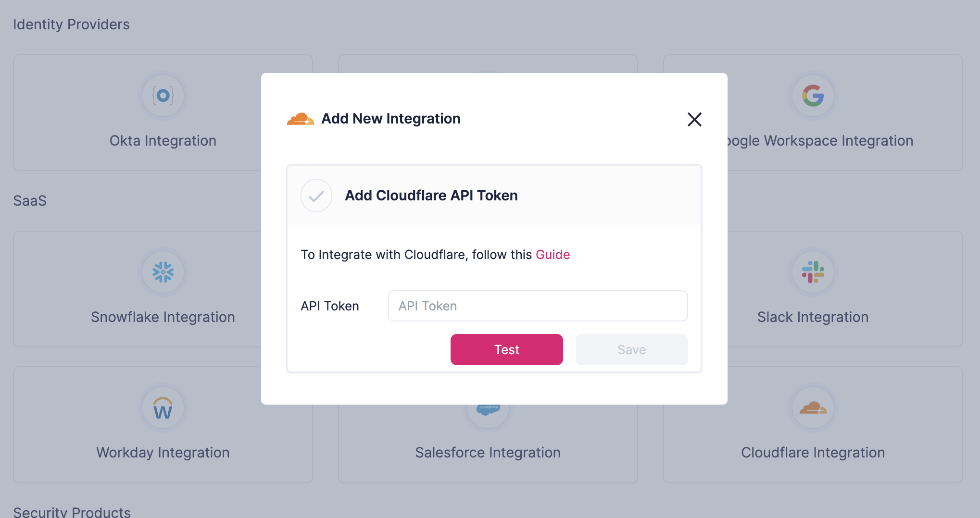The height and width of the screenshot is (518, 980).
Task: Click the Okta logo icon
Action: 163,96
